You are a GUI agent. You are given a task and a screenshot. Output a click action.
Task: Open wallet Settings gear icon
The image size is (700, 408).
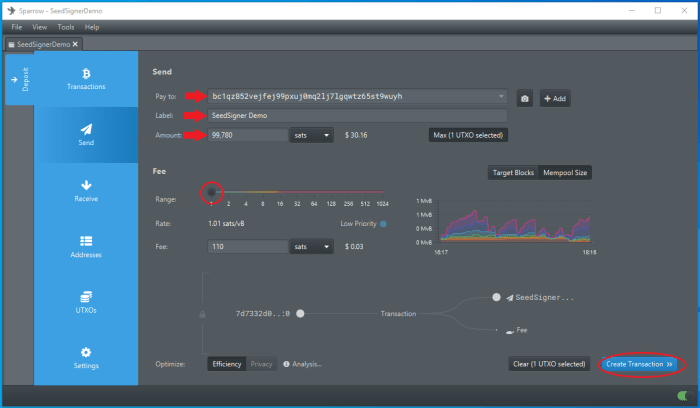pos(86,357)
